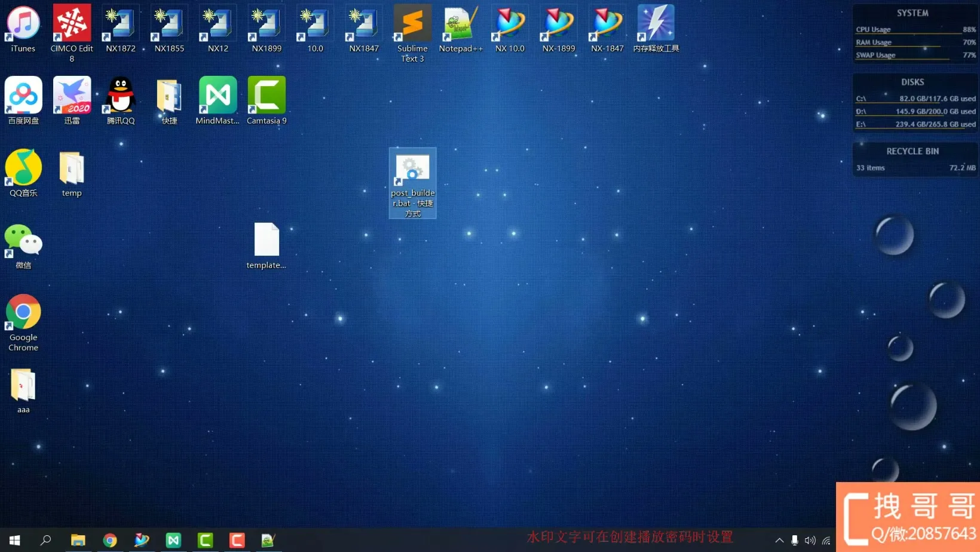Expand the hidden system tray icons
Viewport: 980px width, 552px height.
coord(779,540)
